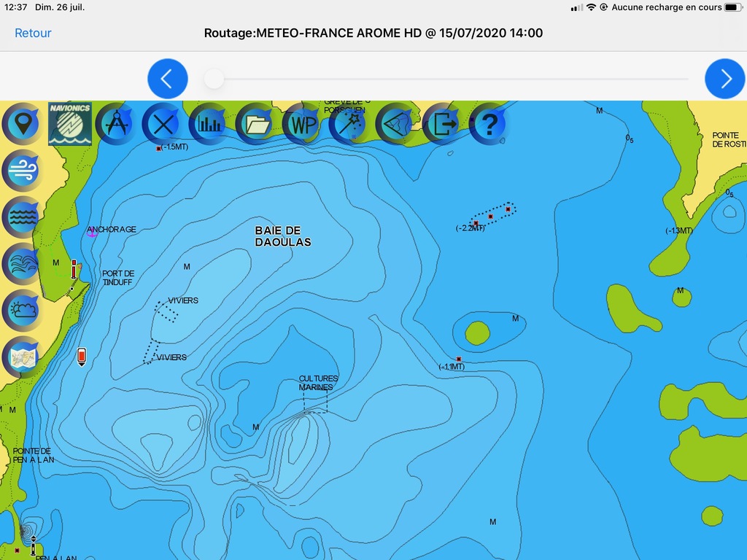Tap the CULTURES MARINES label

318,383
